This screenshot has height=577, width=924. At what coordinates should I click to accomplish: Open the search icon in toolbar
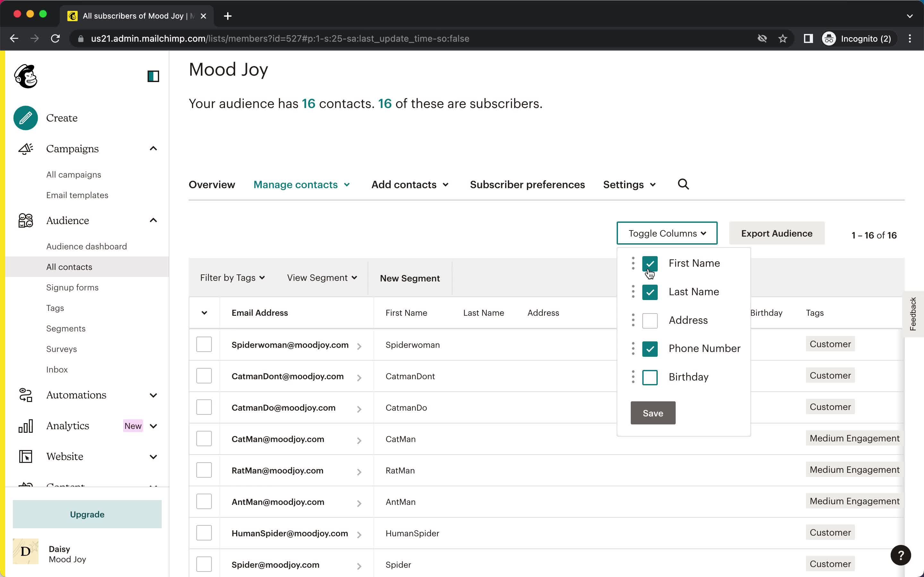[x=683, y=184]
